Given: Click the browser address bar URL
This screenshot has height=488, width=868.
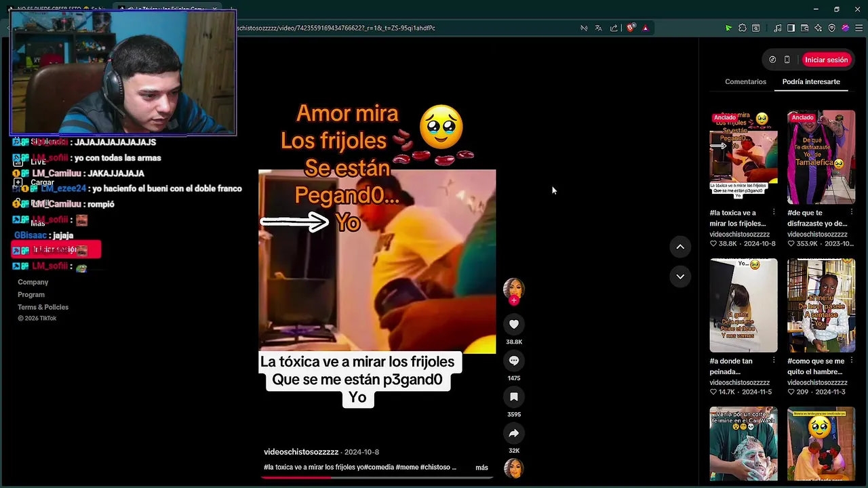Looking at the screenshot, I should click(x=336, y=28).
